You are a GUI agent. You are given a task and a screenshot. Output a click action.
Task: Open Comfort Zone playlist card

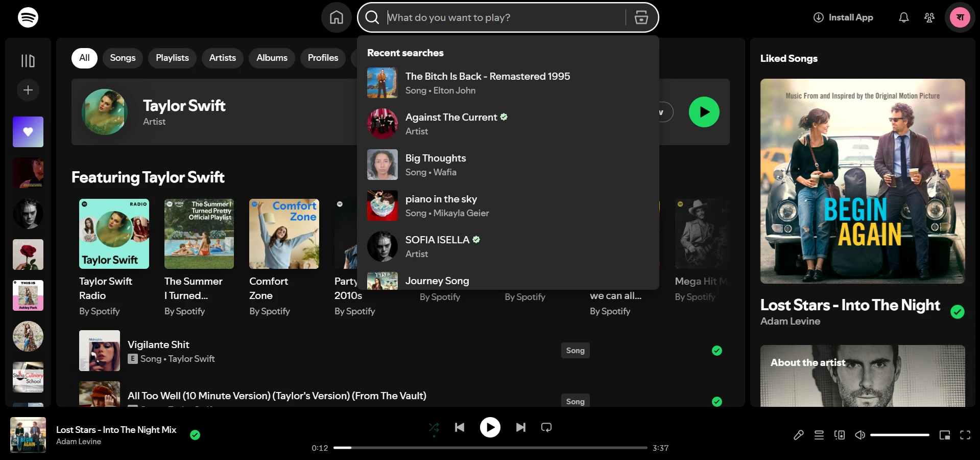pyautogui.click(x=284, y=258)
